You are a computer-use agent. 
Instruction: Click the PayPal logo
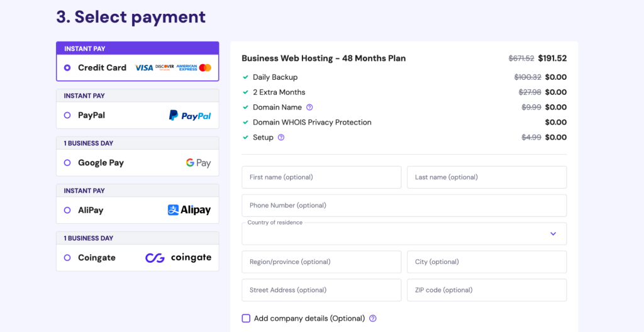(x=190, y=116)
